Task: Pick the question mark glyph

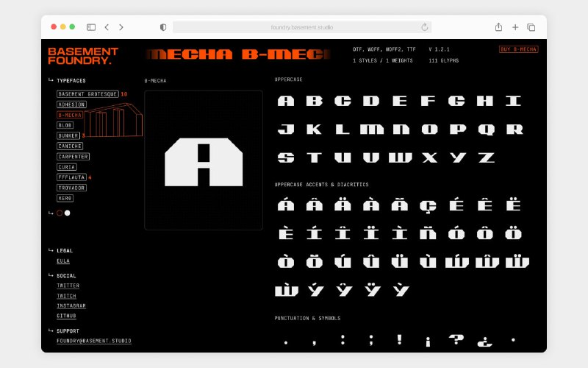Action: pos(456,339)
